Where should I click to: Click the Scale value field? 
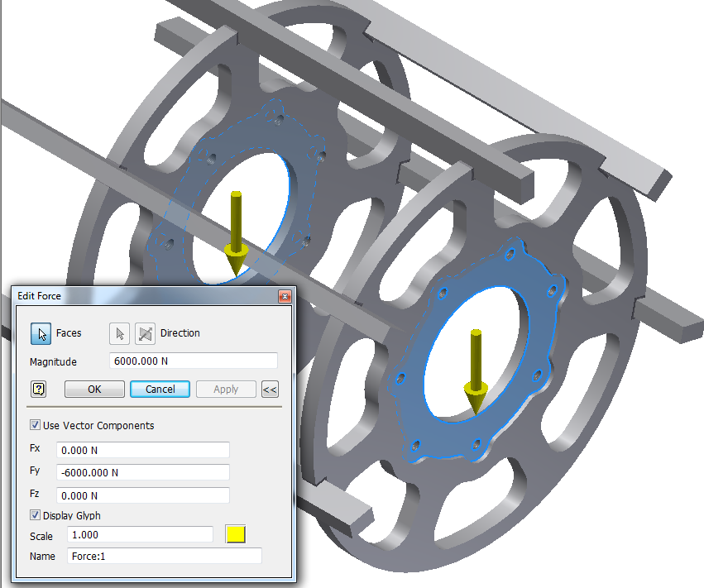tap(139, 535)
